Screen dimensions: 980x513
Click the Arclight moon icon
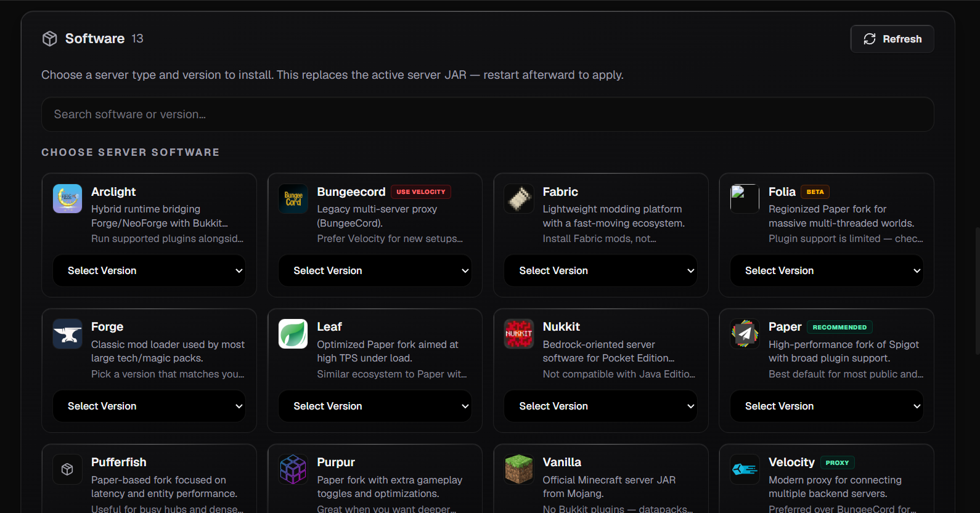click(x=68, y=198)
